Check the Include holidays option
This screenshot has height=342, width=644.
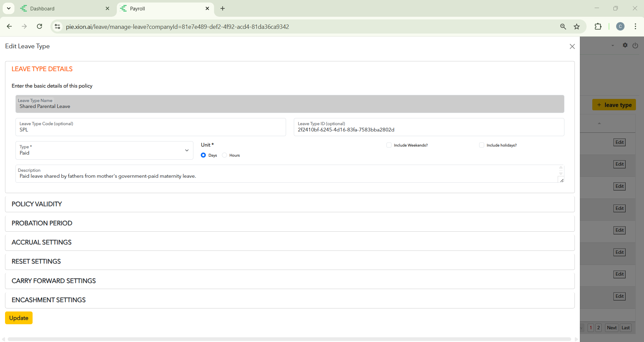click(x=481, y=145)
